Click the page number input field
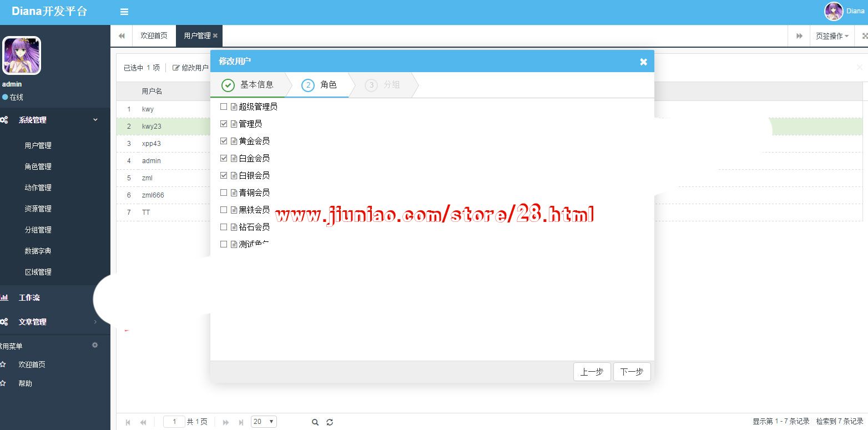This screenshot has width=868, height=430. (x=174, y=422)
